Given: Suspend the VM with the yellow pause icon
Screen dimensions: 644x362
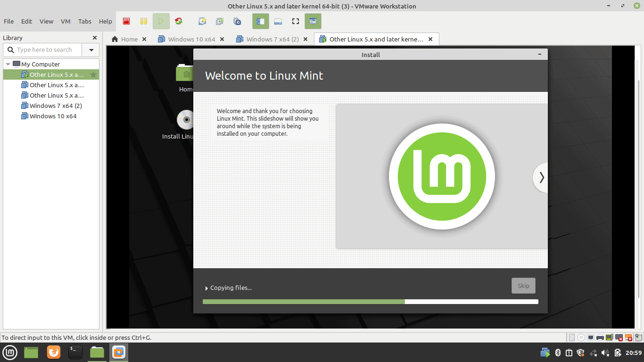Looking at the screenshot, I should (x=144, y=21).
